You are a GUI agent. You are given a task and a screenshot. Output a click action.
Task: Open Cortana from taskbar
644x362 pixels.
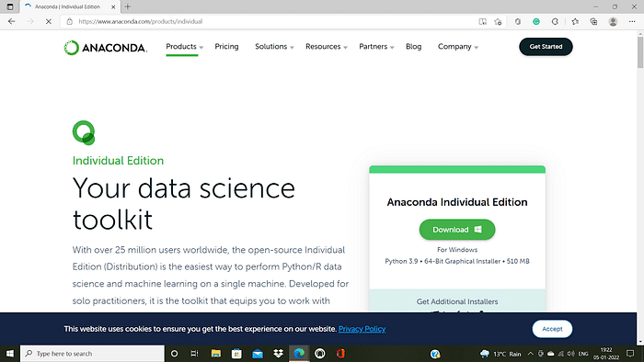point(174,354)
